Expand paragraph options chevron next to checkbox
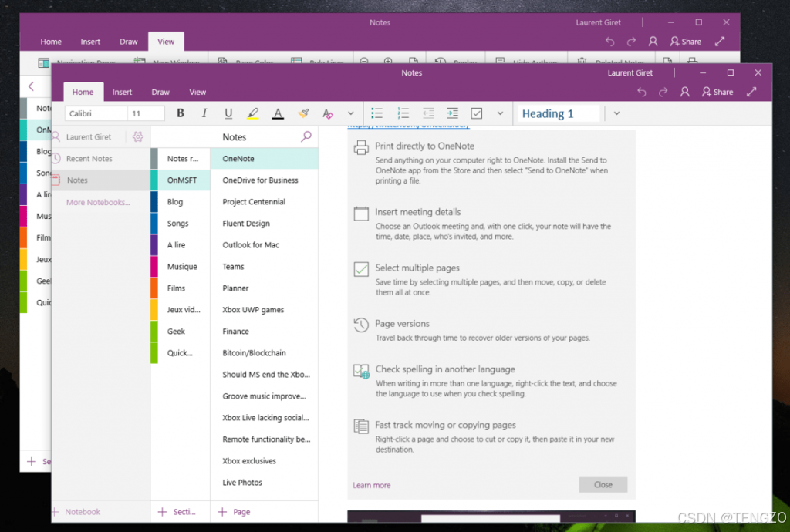Image resolution: width=790 pixels, height=532 pixels. (500, 113)
